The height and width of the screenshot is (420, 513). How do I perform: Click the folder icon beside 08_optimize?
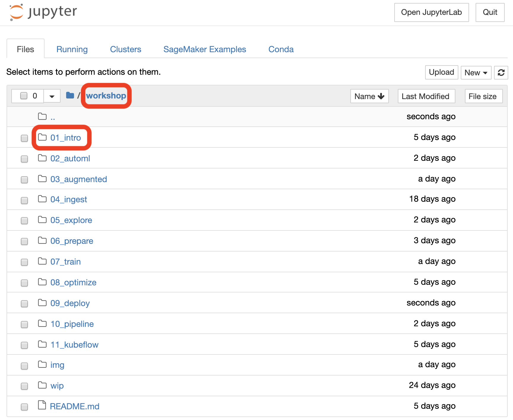(42, 282)
